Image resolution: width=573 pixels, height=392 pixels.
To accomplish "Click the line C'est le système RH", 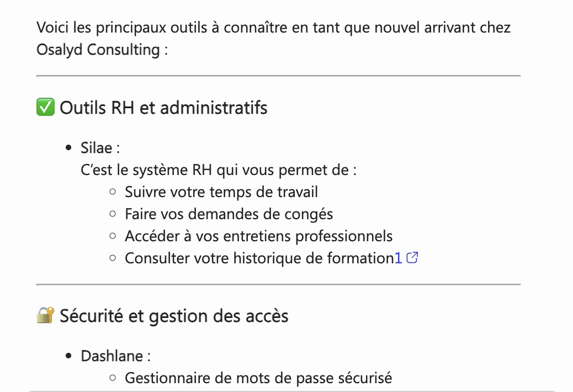I will [219, 169].
